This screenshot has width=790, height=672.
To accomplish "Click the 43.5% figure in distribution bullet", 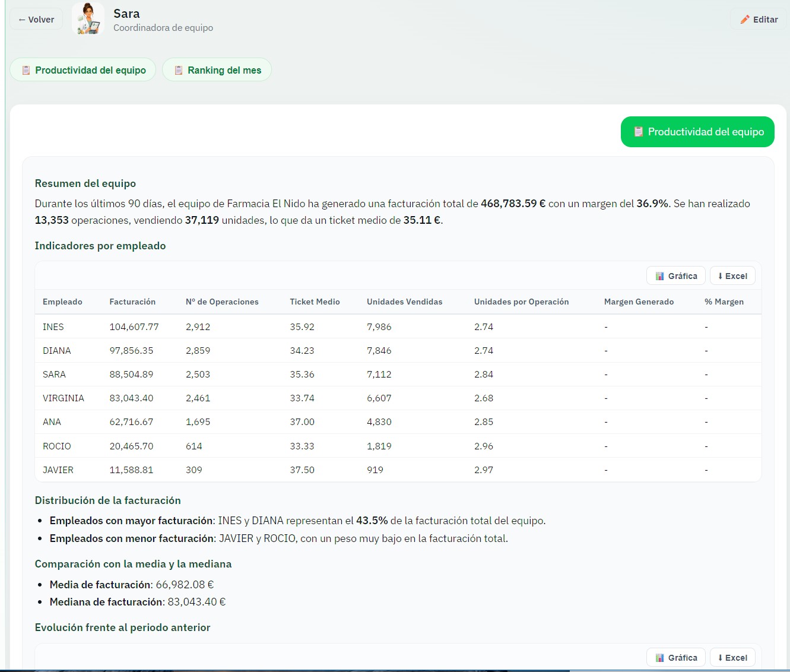I will tap(372, 521).
